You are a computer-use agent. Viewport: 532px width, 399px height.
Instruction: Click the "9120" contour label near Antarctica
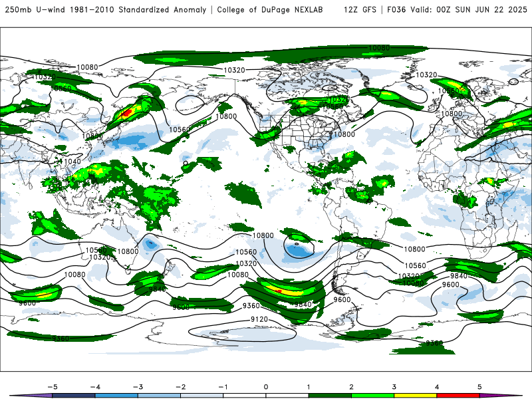[x=259, y=319]
